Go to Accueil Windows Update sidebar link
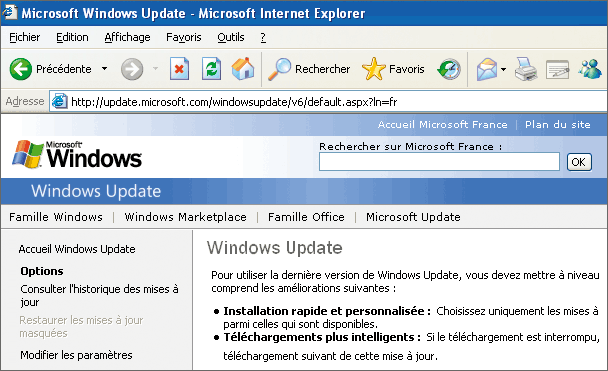 click(x=77, y=249)
